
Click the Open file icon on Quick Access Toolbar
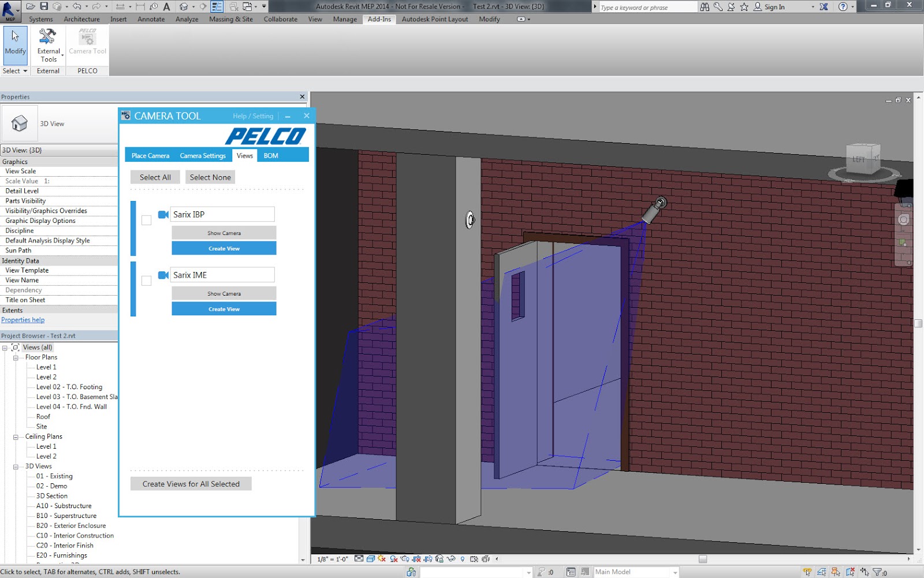31,6
